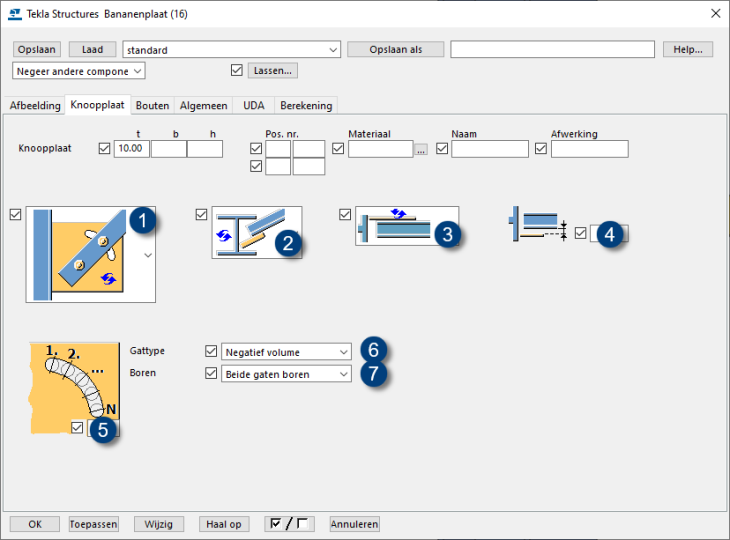Screen dimensions: 730x540
Task: Click the Knoopplaat thickness field showing 10.00
Action: [132, 149]
